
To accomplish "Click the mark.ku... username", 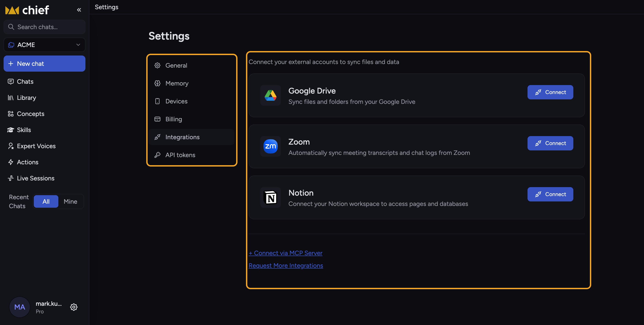I will click(x=49, y=304).
